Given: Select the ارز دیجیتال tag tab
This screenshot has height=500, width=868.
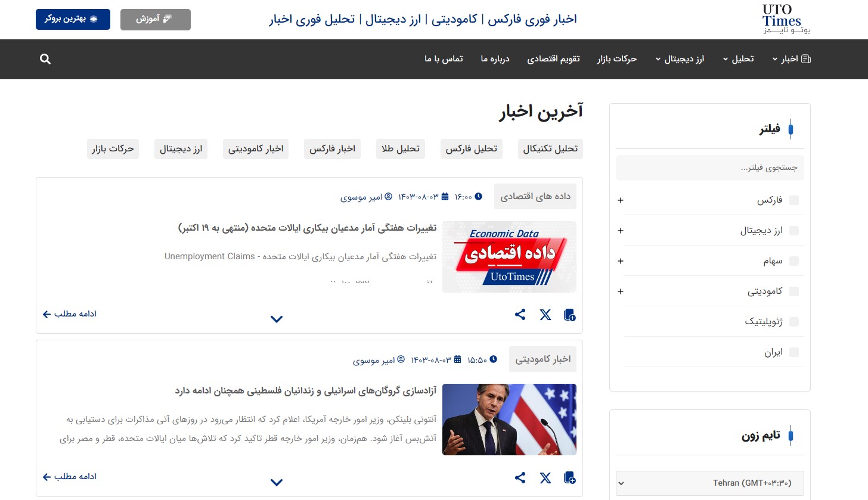Looking at the screenshot, I should point(181,149).
